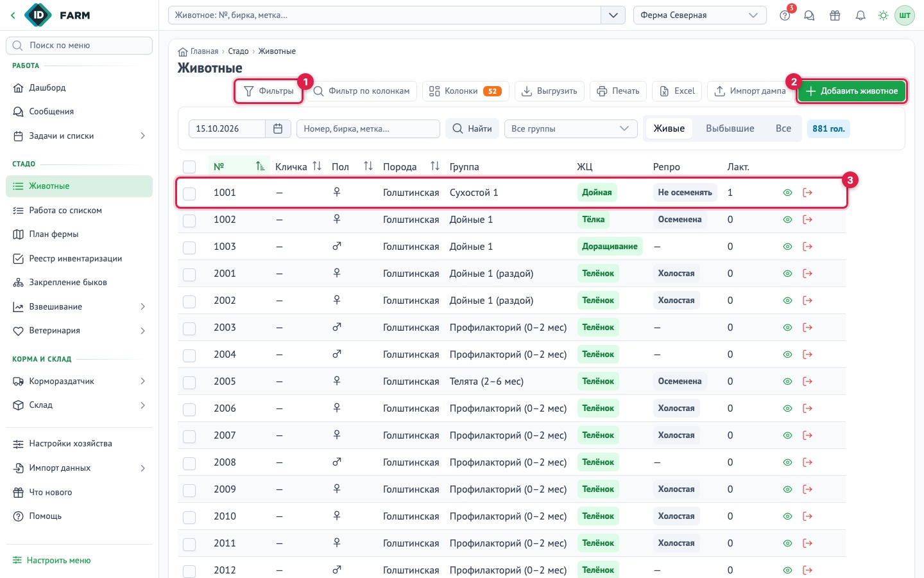Open notifications bell icon
This screenshot has width=924, height=578.
pos(860,15)
